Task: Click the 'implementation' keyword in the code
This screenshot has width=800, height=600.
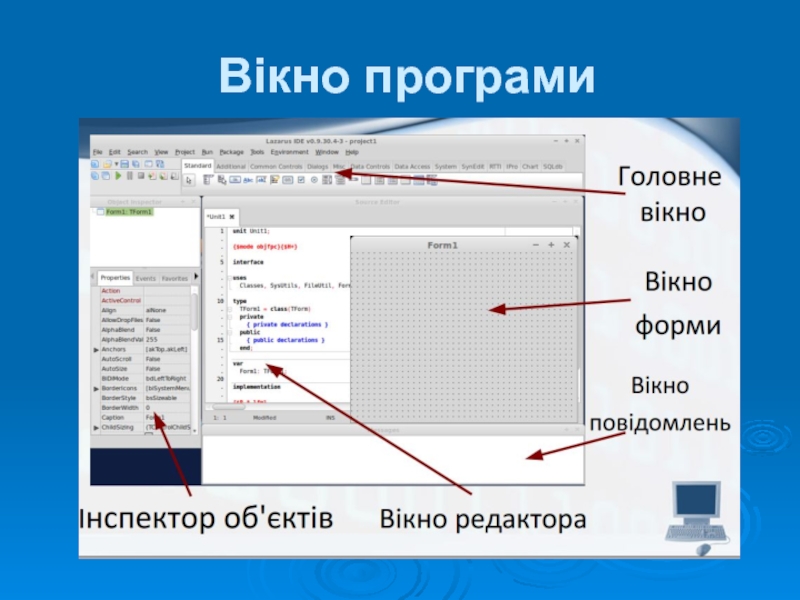Action: coord(257,387)
